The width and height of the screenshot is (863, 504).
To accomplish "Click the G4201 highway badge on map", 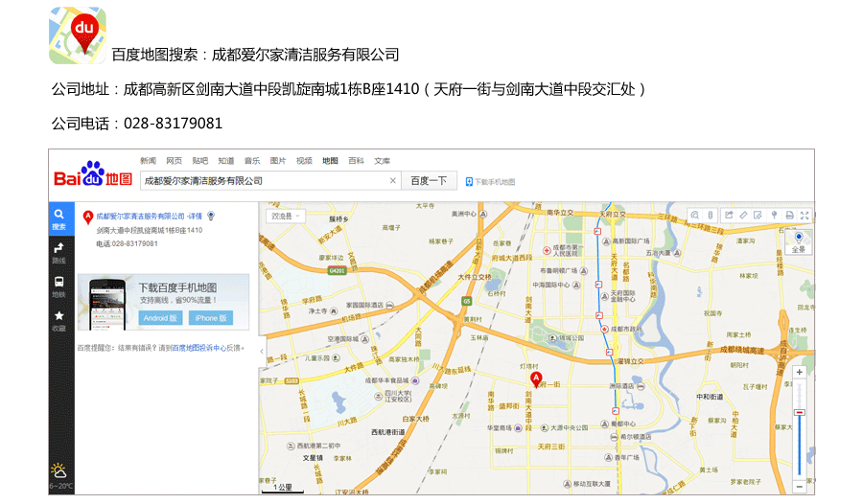I will click(x=337, y=271).
